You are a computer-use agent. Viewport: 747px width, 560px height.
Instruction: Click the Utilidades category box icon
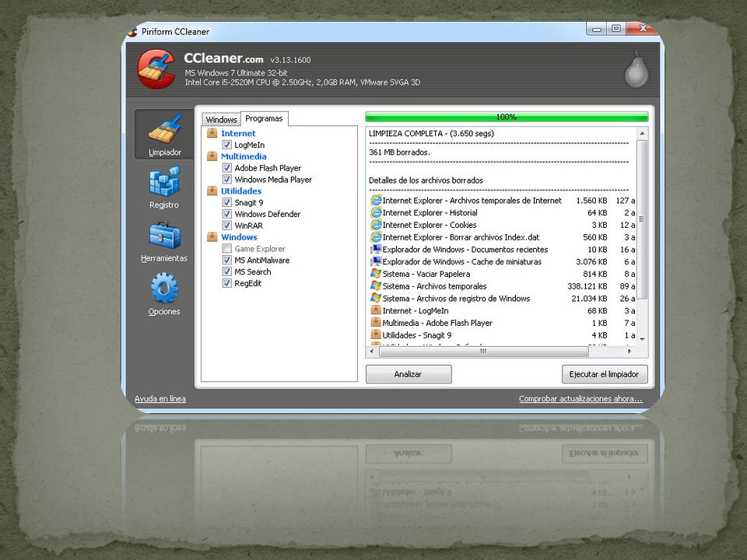[212, 191]
